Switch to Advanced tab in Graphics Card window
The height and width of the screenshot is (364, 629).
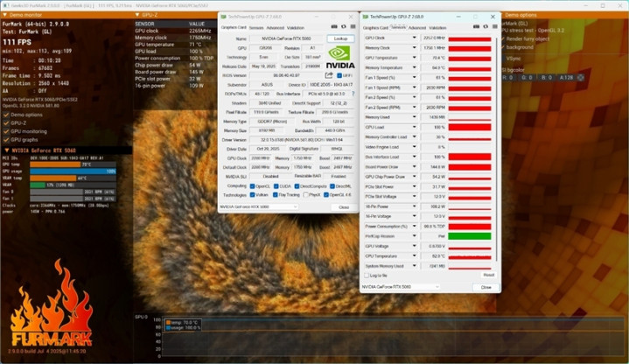coord(277,27)
